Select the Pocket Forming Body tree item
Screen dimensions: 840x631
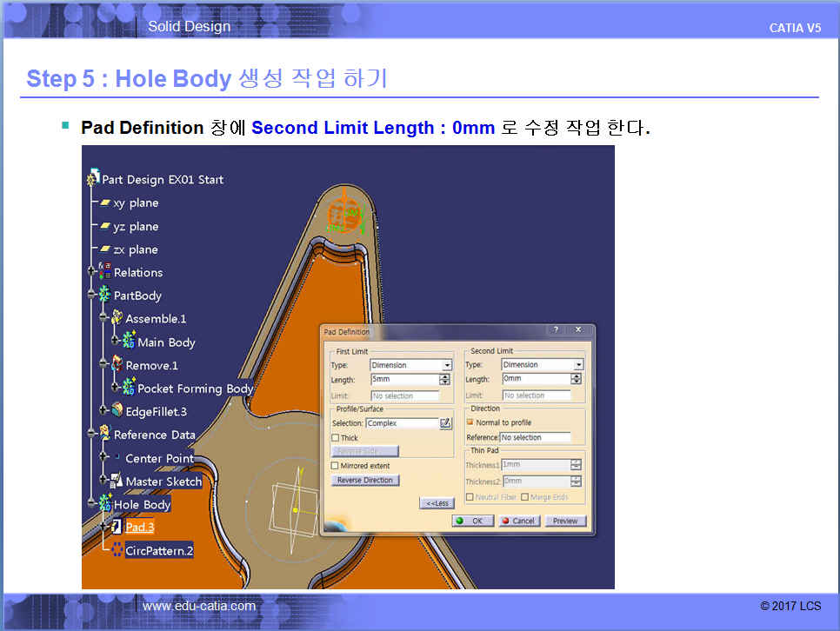pyautogui.click(x=195, y=389)
